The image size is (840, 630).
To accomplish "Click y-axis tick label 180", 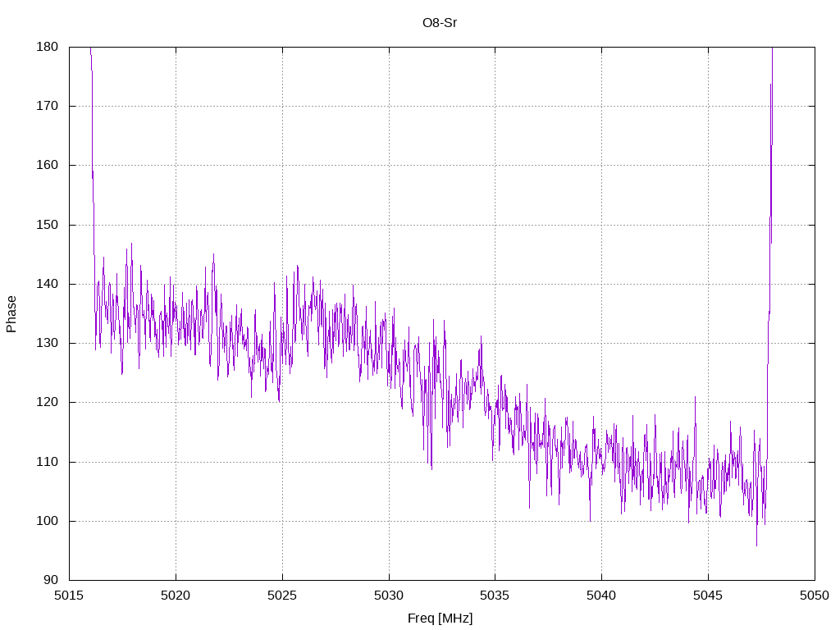I will 47,47.
